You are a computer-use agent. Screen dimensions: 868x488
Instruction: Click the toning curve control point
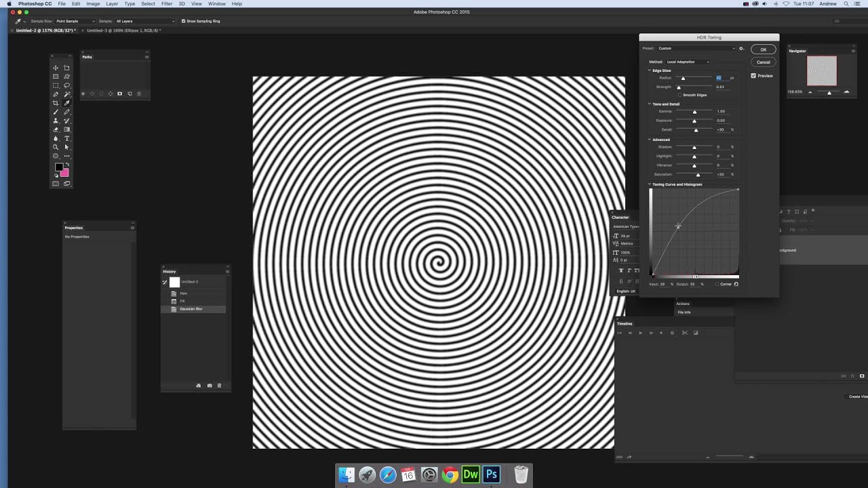point(677,226)
